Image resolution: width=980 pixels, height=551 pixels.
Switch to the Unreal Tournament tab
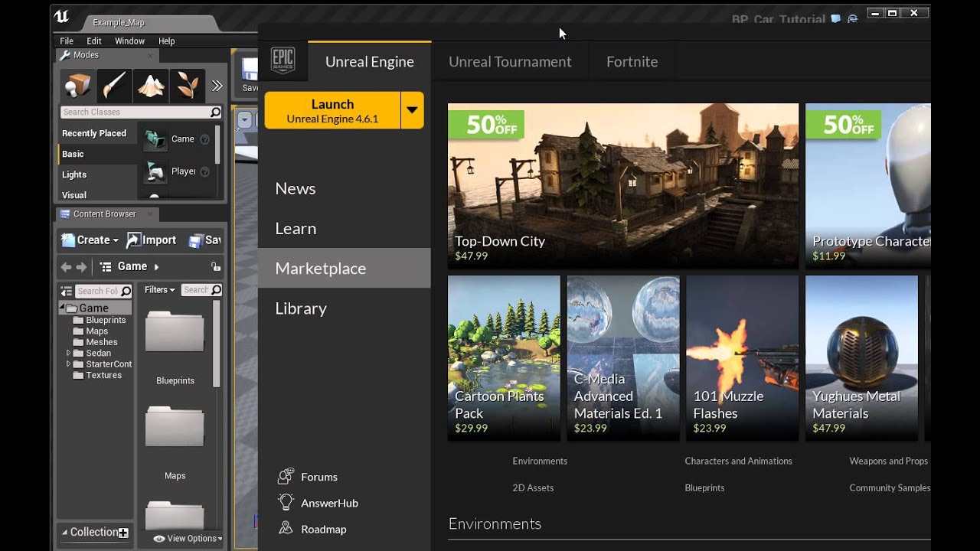(510, 62)
